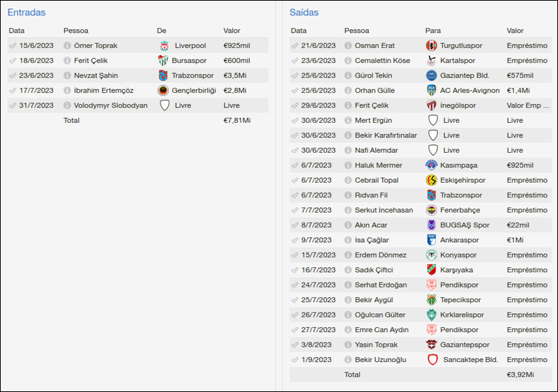Click the Konyaspor club crest
The image size is (558, 392).
tap(432, 255)
